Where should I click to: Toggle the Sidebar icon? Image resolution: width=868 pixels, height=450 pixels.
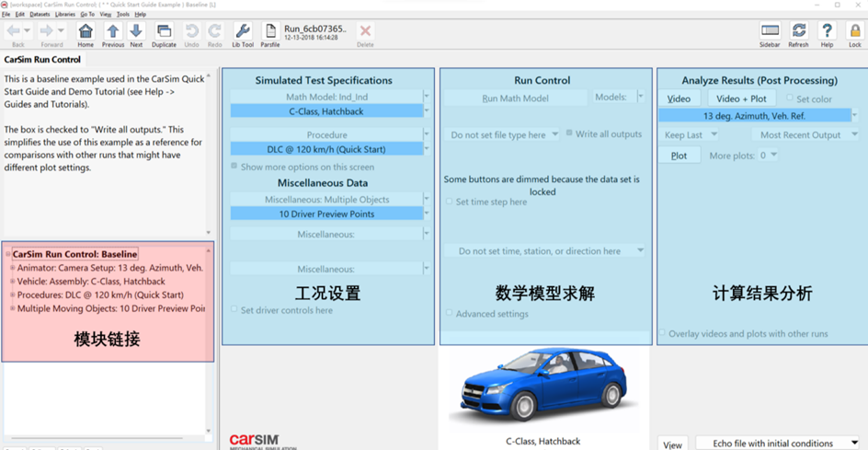770,31
